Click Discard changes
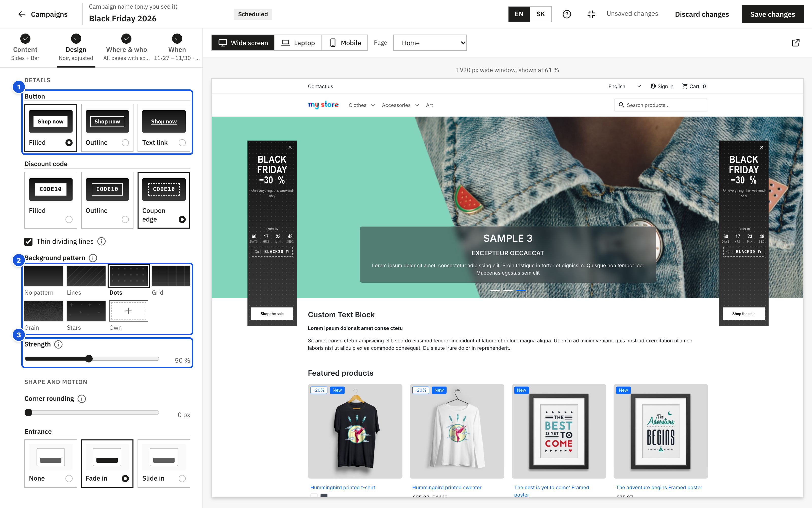 (702, 14)
